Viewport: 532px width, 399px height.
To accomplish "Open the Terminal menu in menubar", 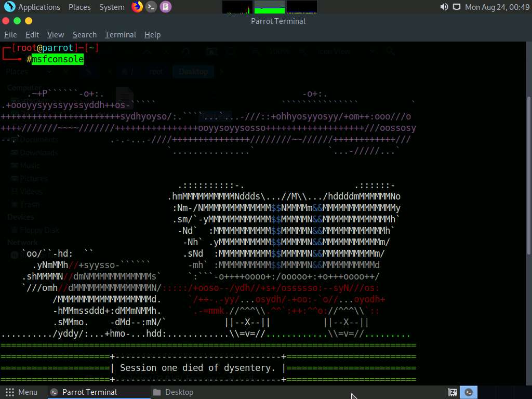I will pos(121,35).
